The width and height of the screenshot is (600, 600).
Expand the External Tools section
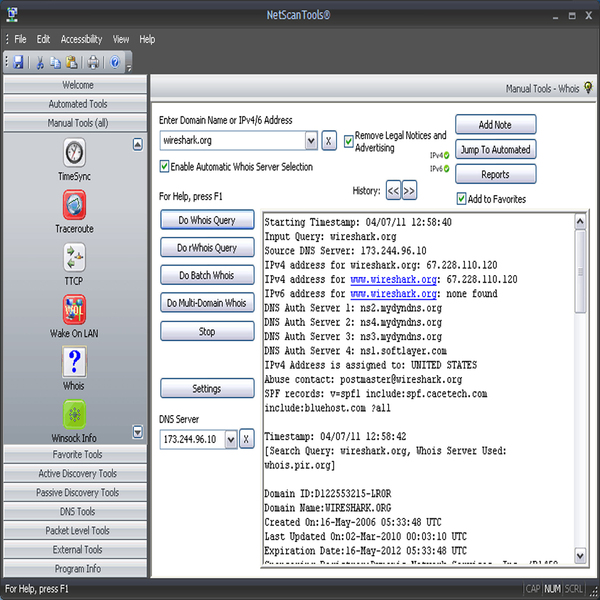[x=75, y=549]
